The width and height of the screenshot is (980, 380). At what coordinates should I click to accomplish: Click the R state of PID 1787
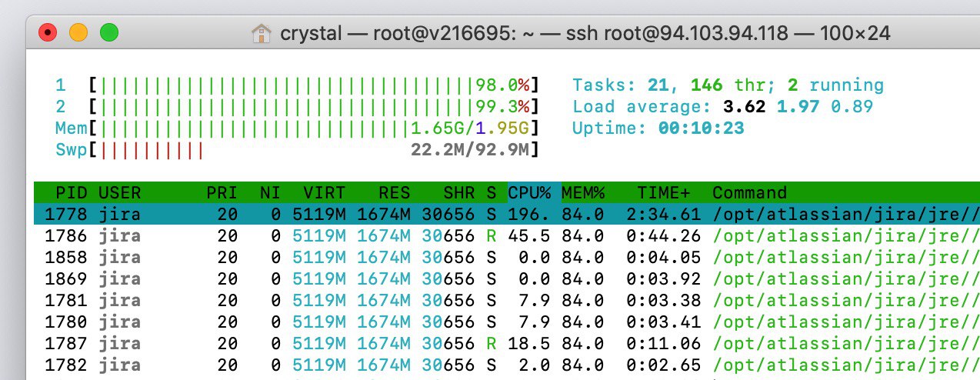coord(491,343)
